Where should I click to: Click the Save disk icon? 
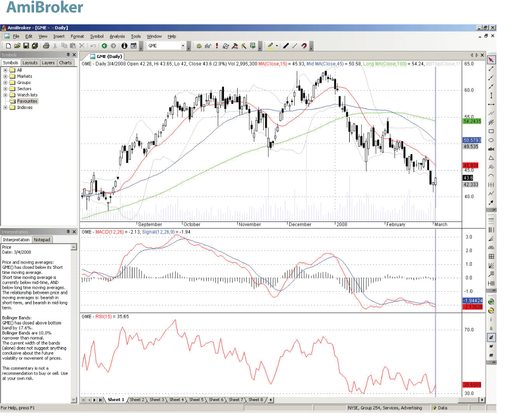[26, 46]
